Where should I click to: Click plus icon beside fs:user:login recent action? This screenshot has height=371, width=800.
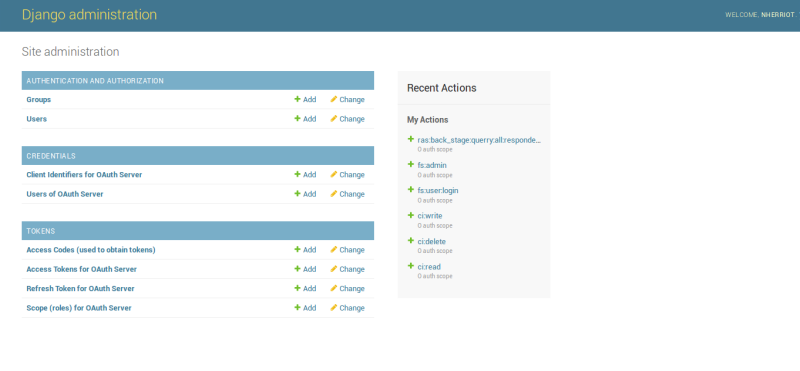click(411, 189)
